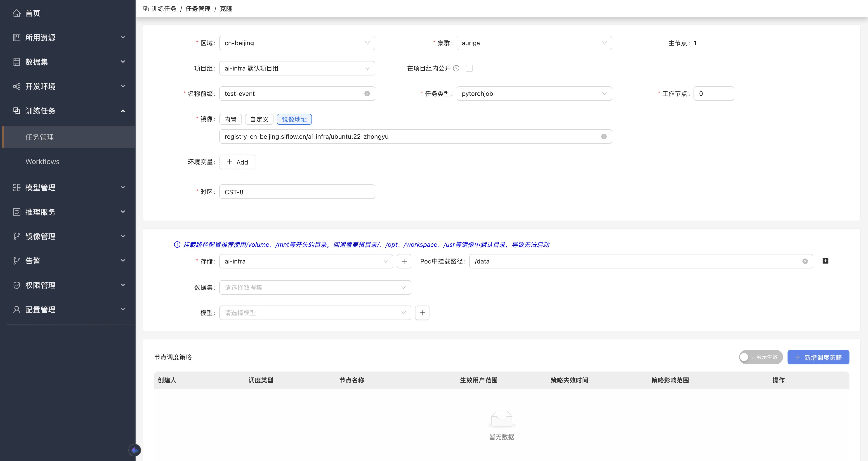The image size is (868, 461).
Task: Click the 新增调度策略 button
Action: tap(818, 357)
